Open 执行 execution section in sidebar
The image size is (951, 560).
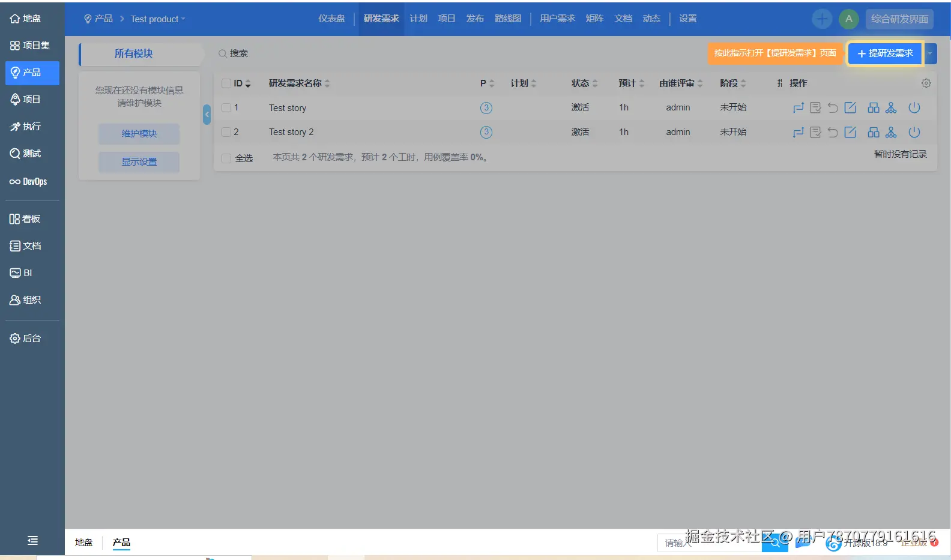pos(26,127)
